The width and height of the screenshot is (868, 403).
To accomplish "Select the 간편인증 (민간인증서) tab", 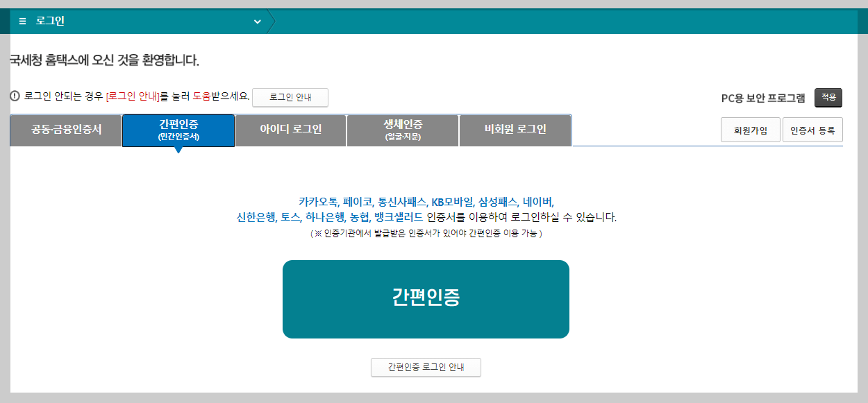I will 178,130.
